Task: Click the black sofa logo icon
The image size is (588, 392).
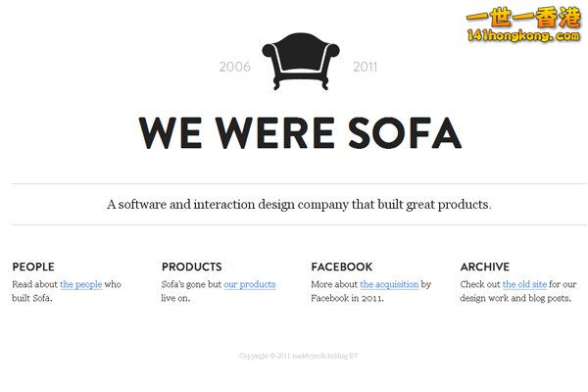Action: coord(300,62)
